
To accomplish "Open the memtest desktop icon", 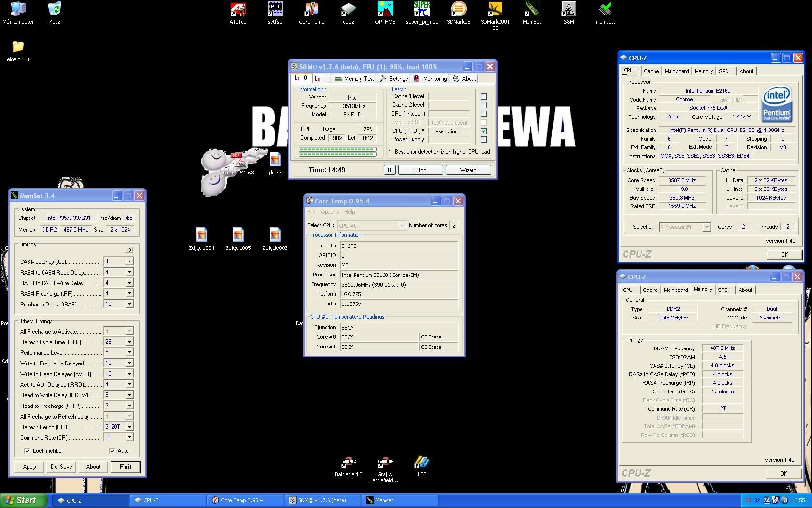I will tap(605, 13).
